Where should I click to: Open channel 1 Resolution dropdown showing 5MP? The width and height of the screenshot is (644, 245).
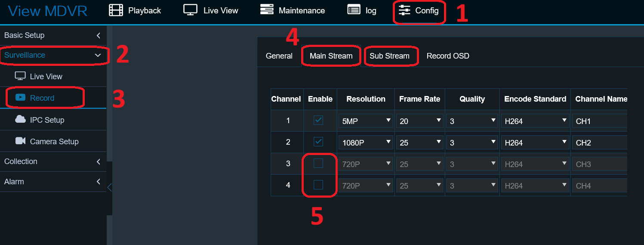coord(366,121)
